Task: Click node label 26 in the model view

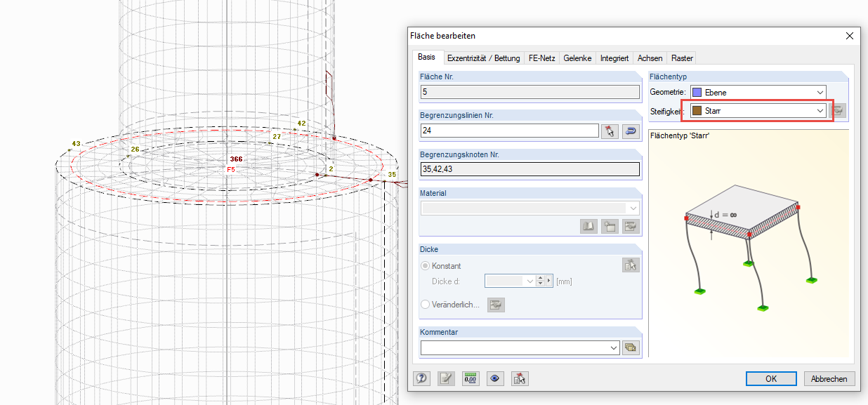Action: click(x=135, y=149)
